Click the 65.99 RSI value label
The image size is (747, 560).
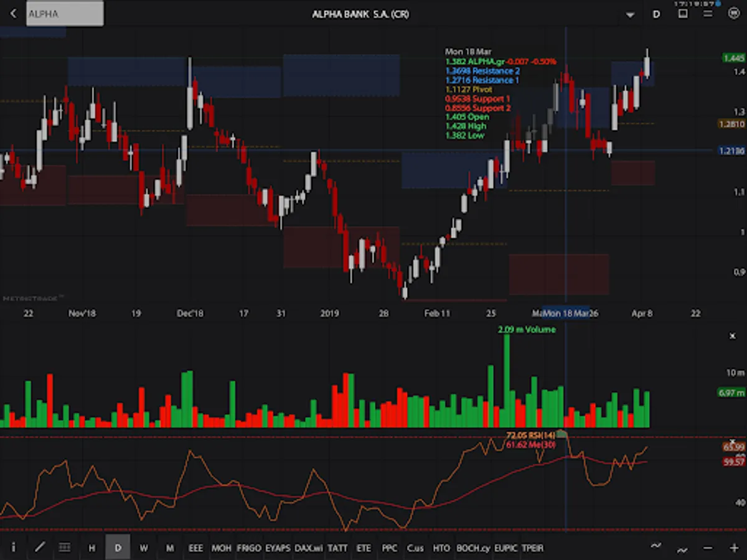pyautogui.click(x=734, y=447)
